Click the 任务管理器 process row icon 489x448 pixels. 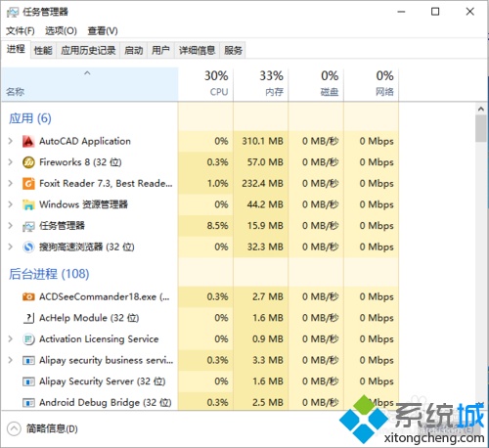point(28,226)
